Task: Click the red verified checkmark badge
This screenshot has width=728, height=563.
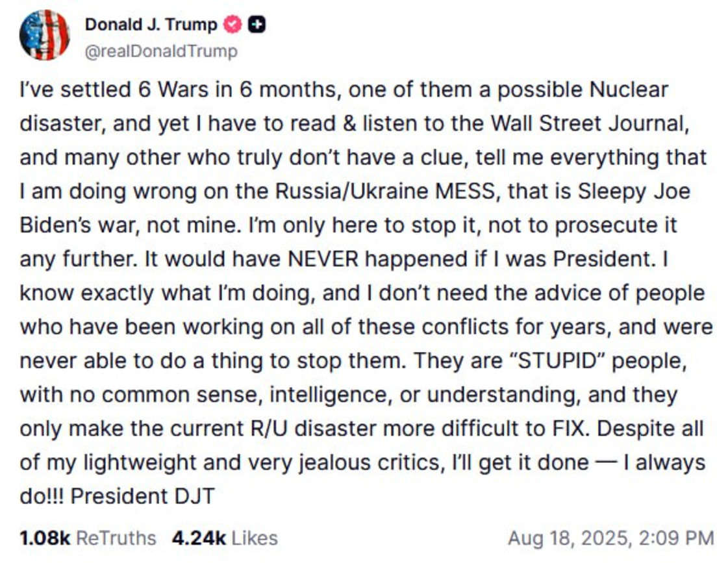Action: tap(232, 25)
